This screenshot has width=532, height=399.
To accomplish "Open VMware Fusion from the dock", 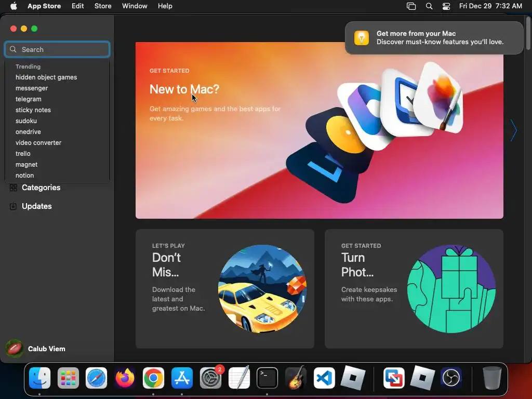I will tap(394, 378).
